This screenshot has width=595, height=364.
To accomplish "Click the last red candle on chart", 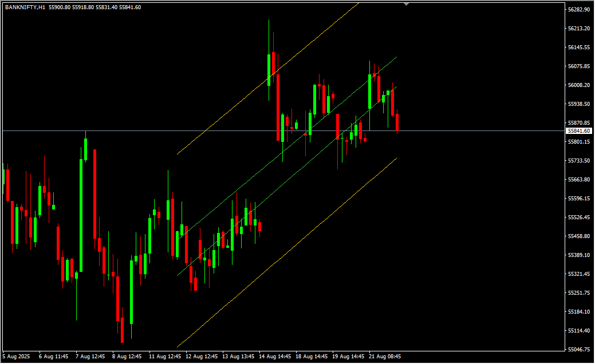I will coord(397,122).
